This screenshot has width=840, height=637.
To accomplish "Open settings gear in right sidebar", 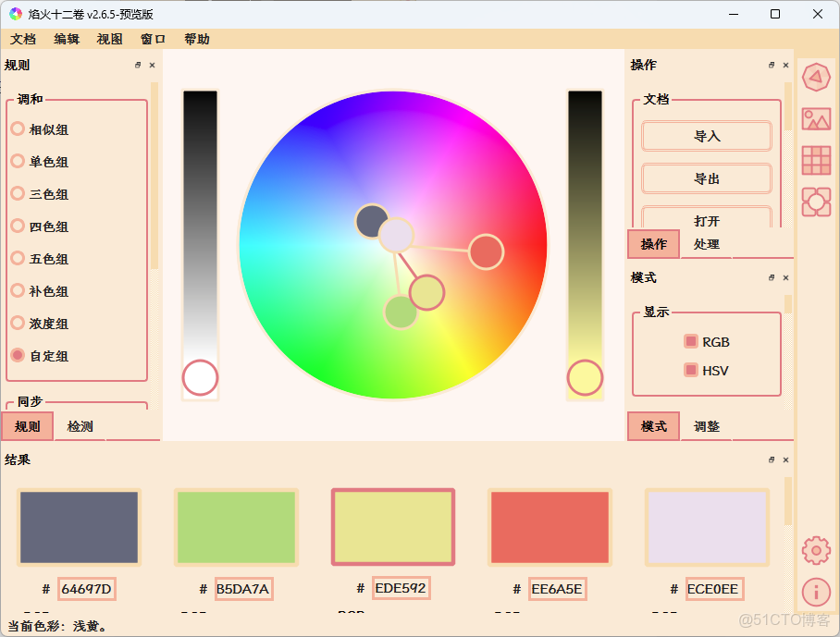I will pyautogui.click(x=816, y=550).
